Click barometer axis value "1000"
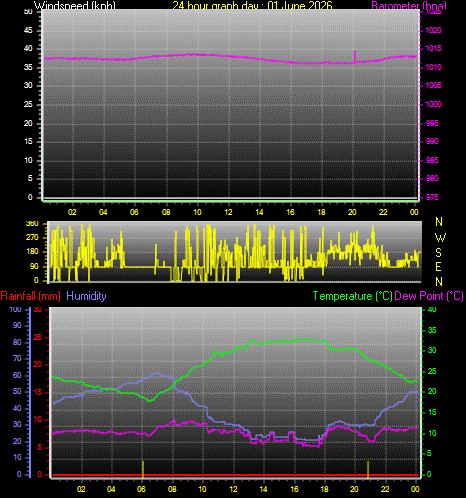This screenshot has height=498, width=466. [x=433, y=104]
